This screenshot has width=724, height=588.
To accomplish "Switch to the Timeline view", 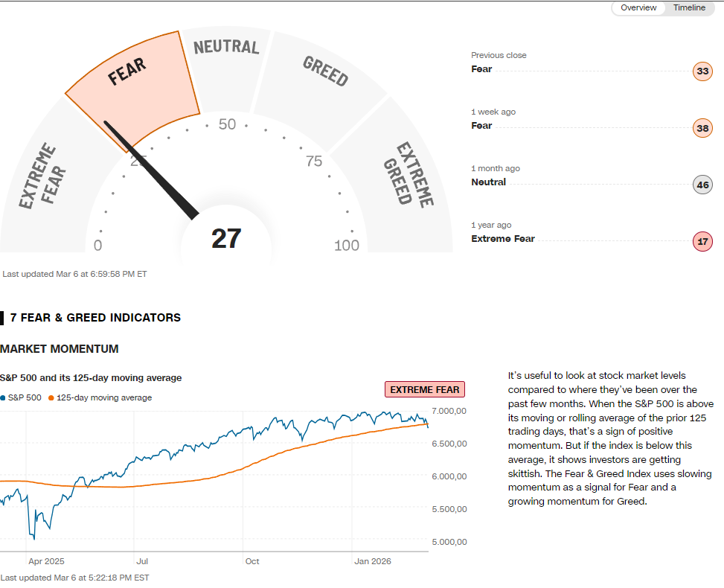I will click(x=689, y=8).
